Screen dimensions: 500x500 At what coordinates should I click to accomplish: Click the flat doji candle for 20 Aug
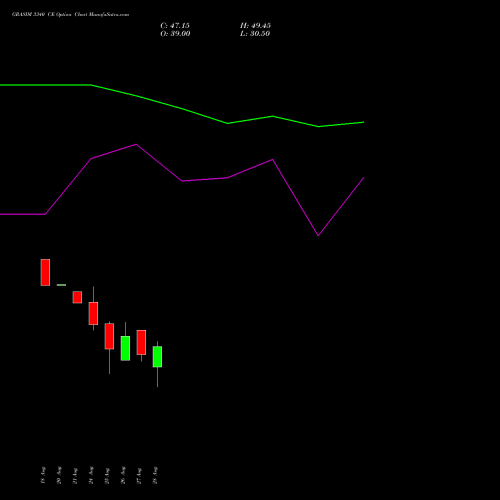[61, 285]
